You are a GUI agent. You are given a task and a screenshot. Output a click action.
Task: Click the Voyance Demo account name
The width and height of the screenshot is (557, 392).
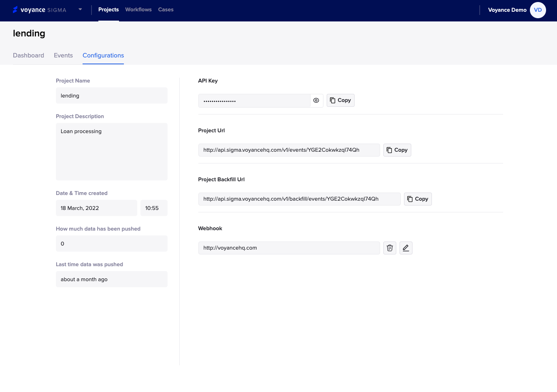click(507, 10)
